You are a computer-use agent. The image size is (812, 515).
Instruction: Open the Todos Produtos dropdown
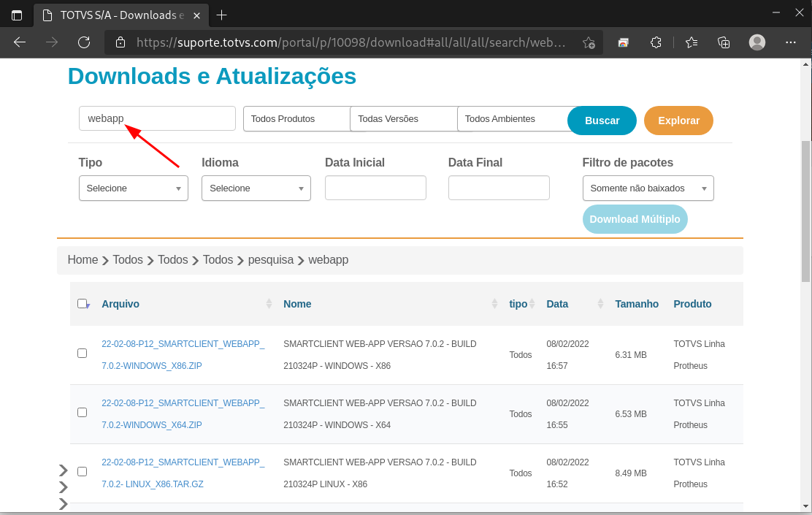point(297,118)
